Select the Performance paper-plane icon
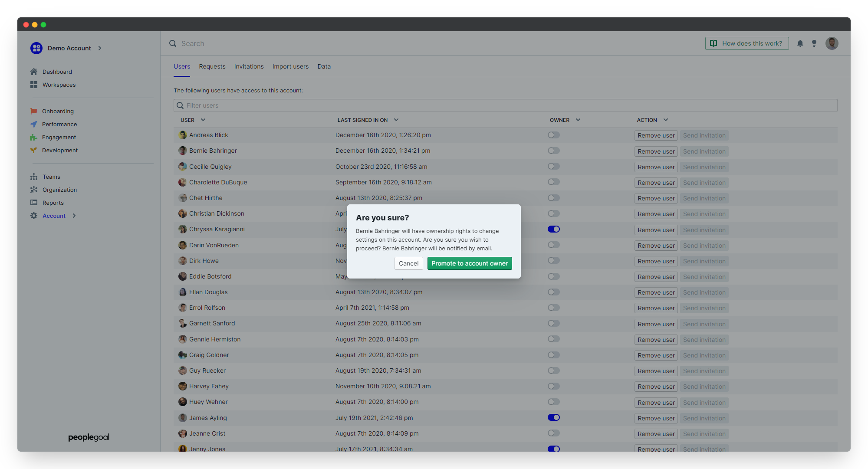The height and width of the screenshot is (469, 868). click(34, 124)
